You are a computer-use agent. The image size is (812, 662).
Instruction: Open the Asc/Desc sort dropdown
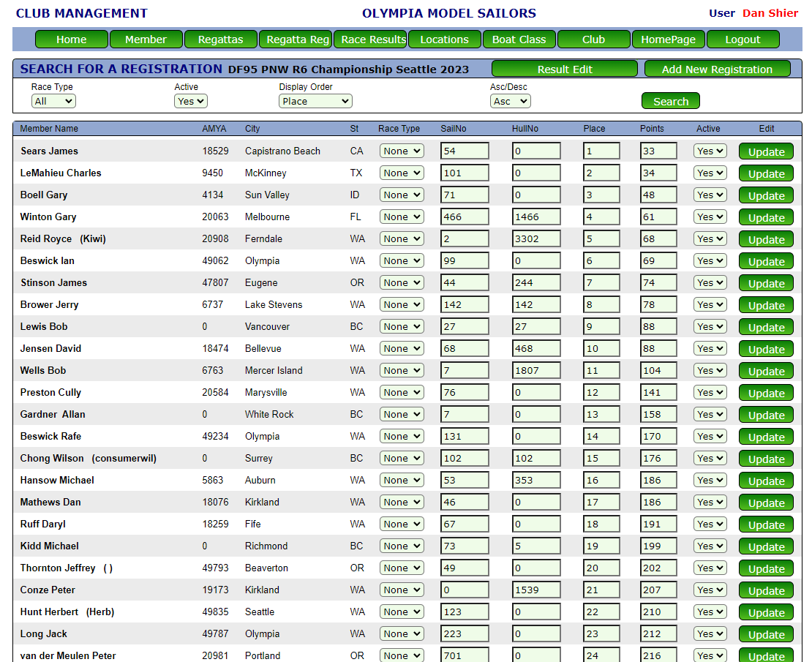(511, 101)
